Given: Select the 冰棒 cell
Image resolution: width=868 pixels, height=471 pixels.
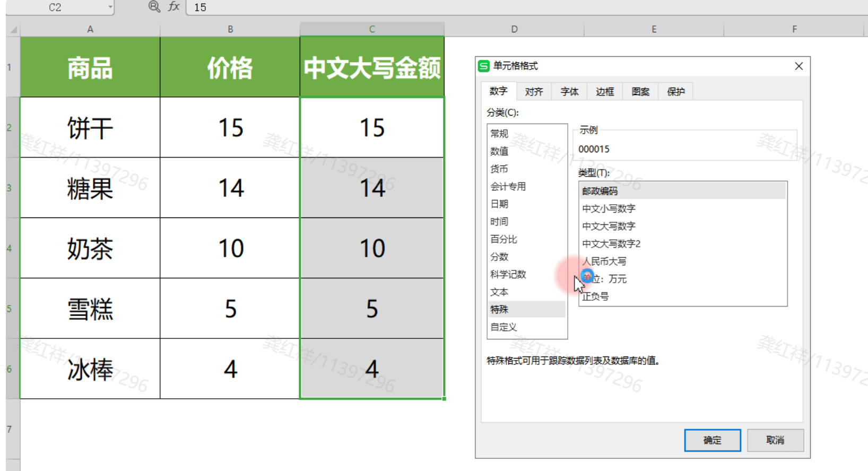Looking at the screenshot, I should click(x=90, y=369).
